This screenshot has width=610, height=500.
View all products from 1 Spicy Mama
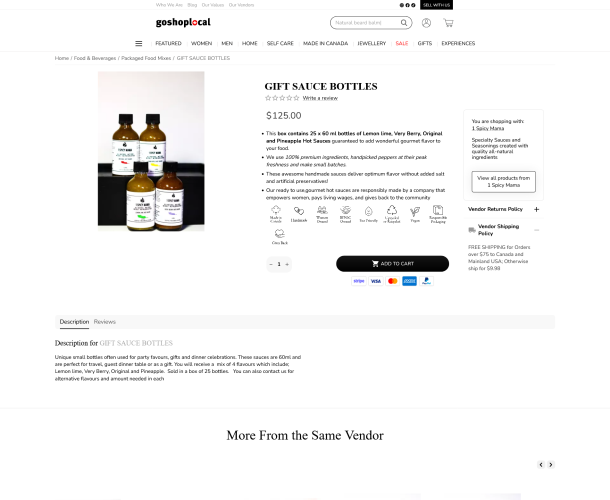pyautogui.click(x=503, y=182)
